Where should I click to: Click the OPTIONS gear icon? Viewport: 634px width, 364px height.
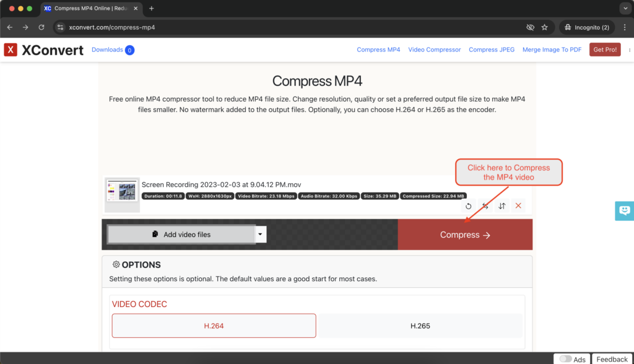click(x=116, y=264)
